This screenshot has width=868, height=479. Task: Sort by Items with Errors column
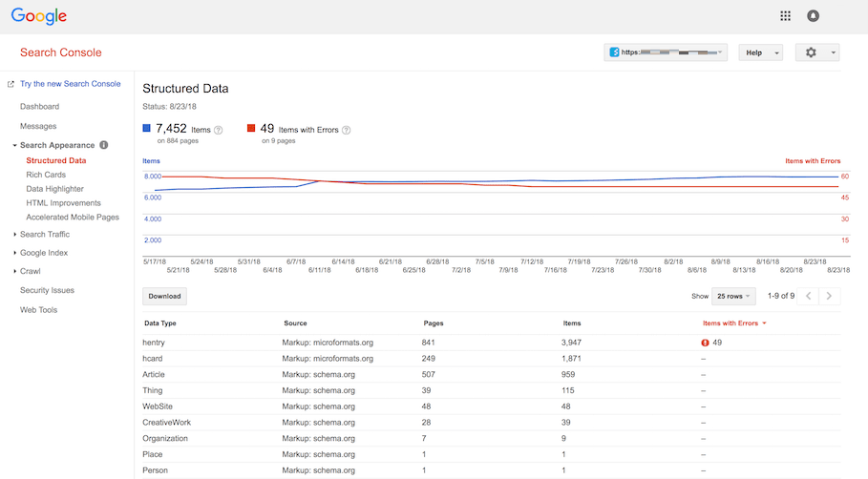tap(734, 323)
